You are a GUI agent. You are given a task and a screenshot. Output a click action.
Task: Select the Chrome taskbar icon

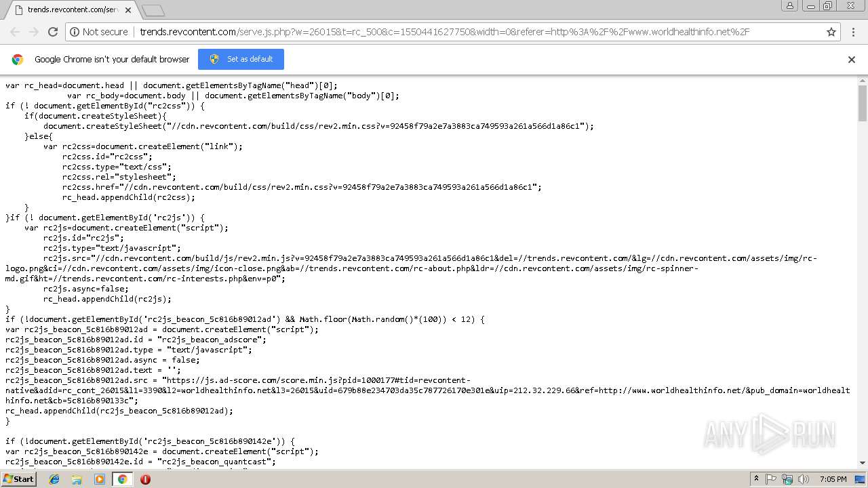(x=122, y=479)
